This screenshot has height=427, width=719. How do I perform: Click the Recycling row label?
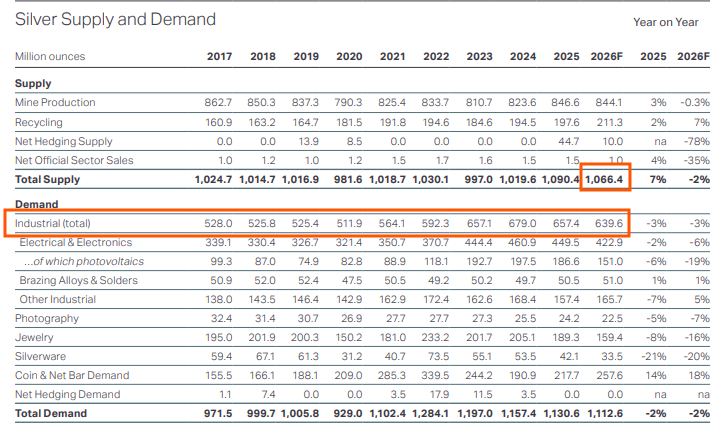tap(39, 122)
